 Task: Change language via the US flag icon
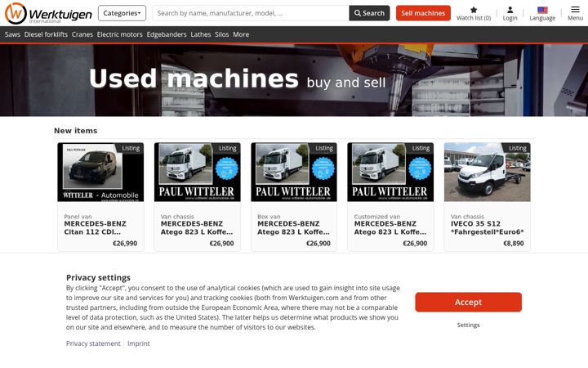[542, 10]
